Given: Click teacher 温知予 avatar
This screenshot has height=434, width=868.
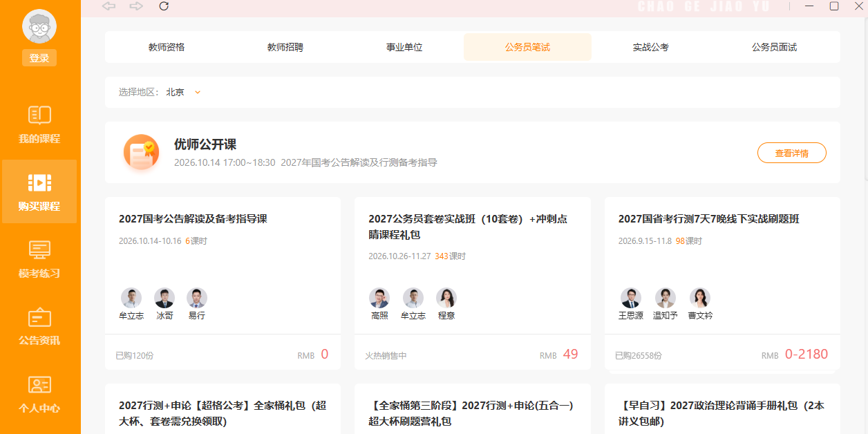Looking at the screenshot, I should click(666, 298).
